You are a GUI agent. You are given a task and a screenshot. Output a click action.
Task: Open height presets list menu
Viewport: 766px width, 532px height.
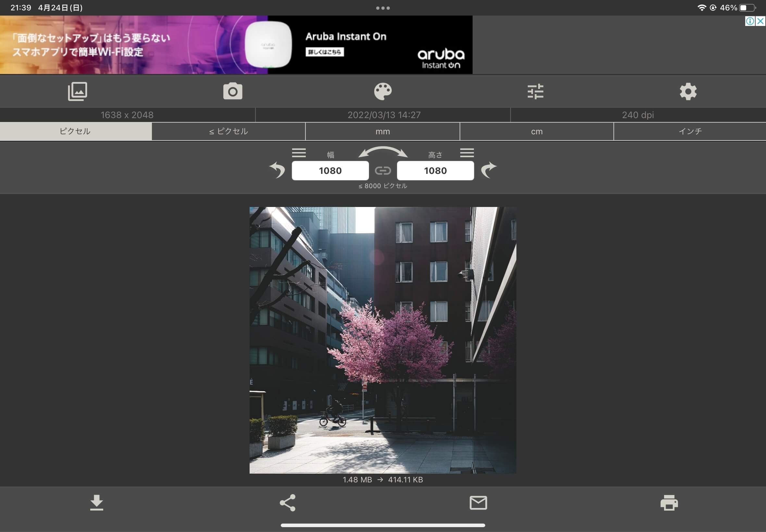467,153
